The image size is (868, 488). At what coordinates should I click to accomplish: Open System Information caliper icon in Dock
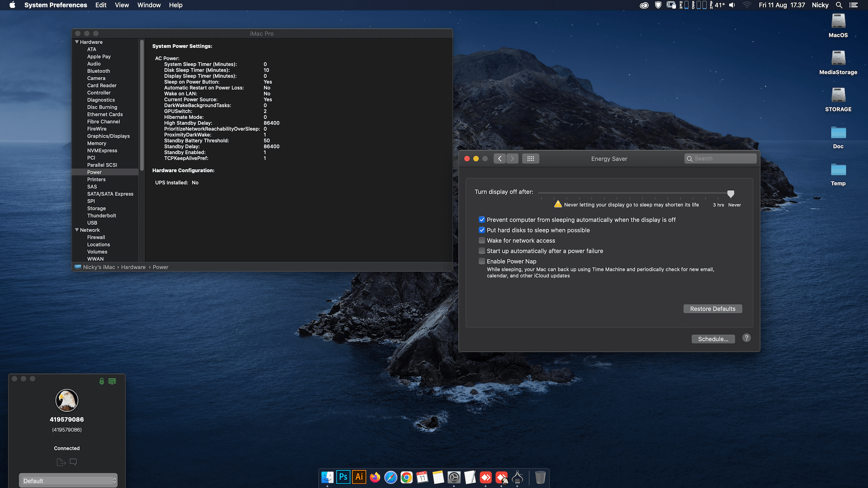(517, 477)
